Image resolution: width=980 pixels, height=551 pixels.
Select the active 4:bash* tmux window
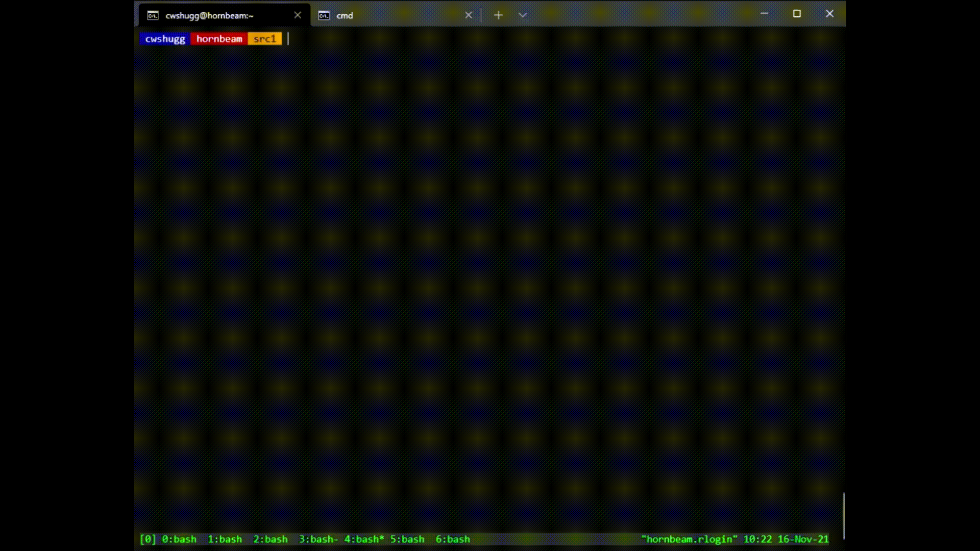[x=364, y=539]
